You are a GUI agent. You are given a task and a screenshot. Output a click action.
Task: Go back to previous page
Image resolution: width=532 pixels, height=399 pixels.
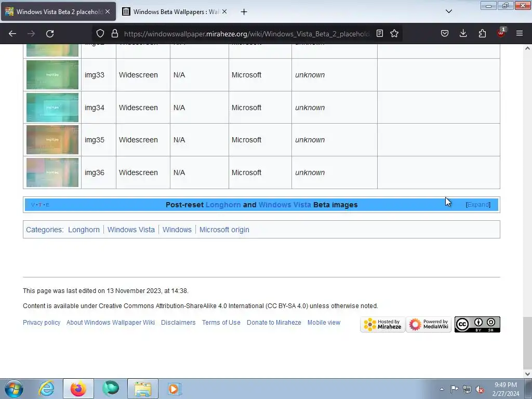[12, 34]
